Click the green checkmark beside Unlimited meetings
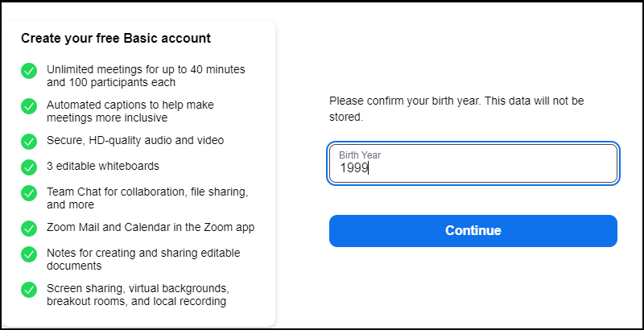Screen dimensions: 644x330 [29, 71]
